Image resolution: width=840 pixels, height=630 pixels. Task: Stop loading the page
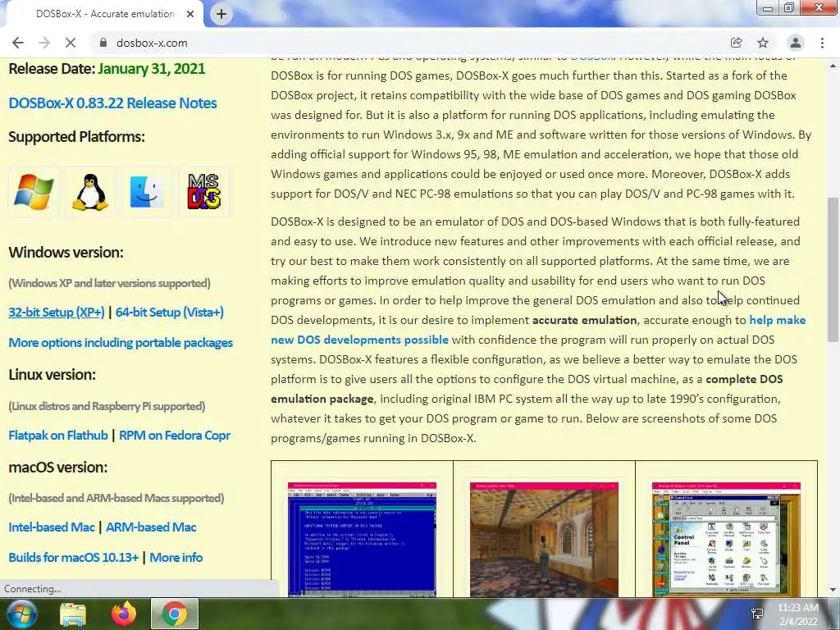click(71, 43)
